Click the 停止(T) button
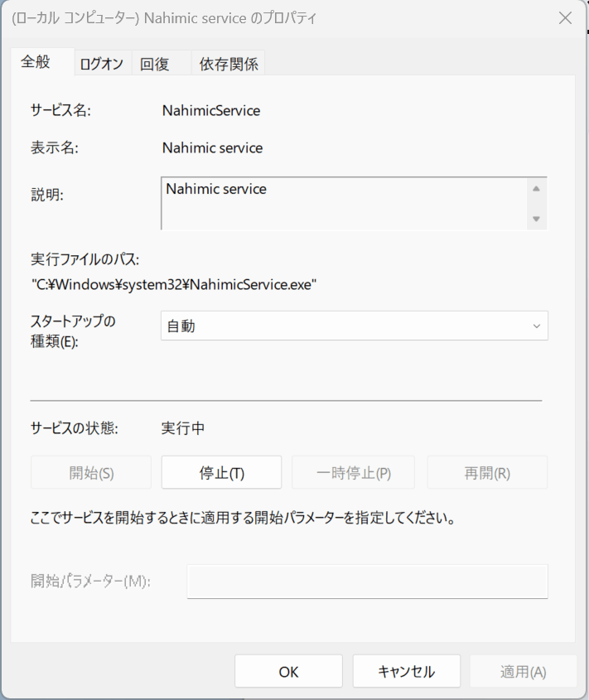 (x=221, y=473)
